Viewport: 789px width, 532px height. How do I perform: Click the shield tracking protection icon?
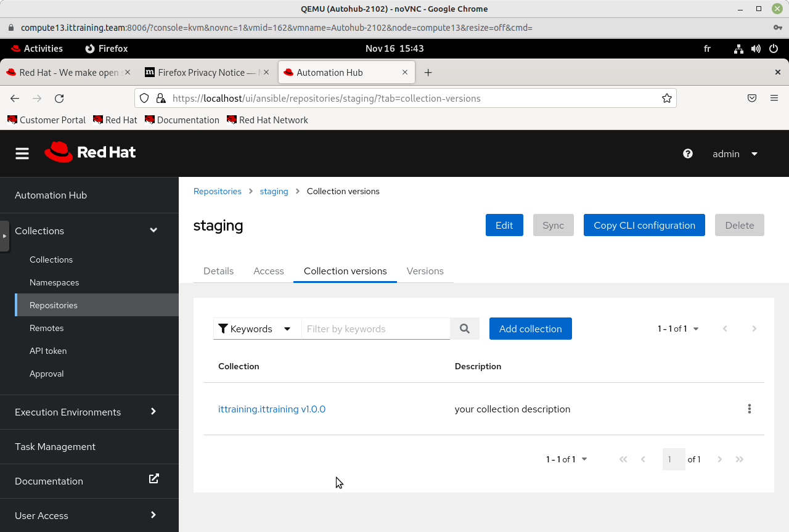click(144, 98)
